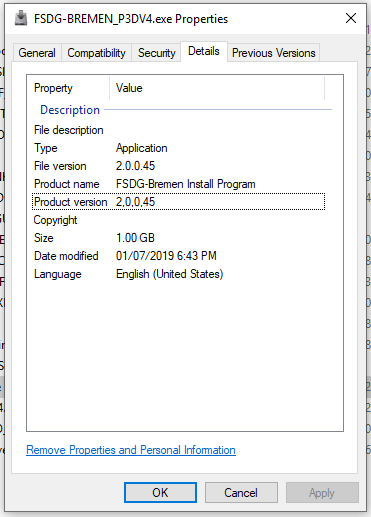This screenshot has width=371, height=517.
Task: Select the Language row
Action: tap(178, 274)
